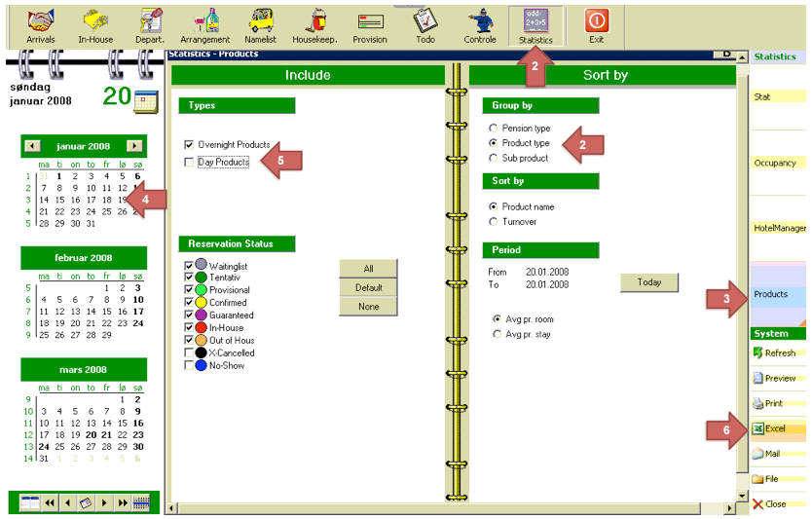812x519 pixels.
Task: Open the date picker calendar icon
Action: 145,98
